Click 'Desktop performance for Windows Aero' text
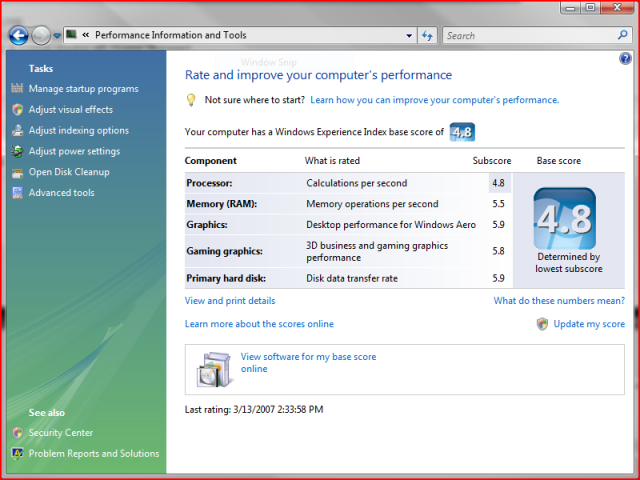Viewport: 640px width, 480px height. [x=391, y=225]
